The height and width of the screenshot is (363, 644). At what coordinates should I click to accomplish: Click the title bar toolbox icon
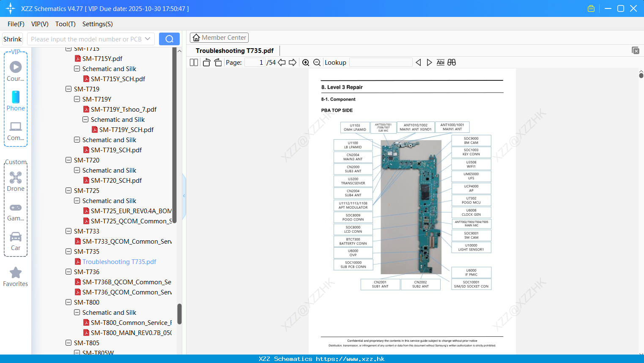591,8
